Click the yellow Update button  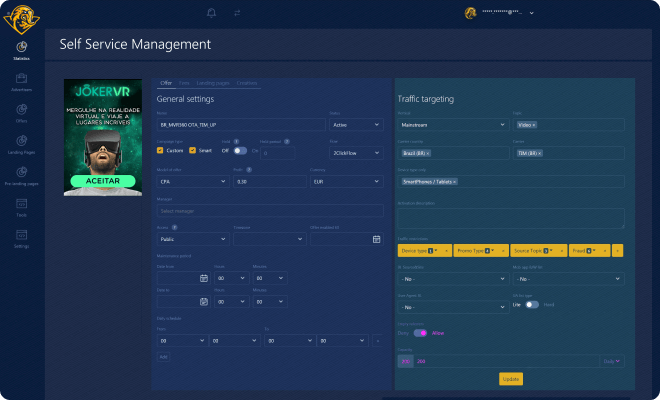tap(511, 379)
